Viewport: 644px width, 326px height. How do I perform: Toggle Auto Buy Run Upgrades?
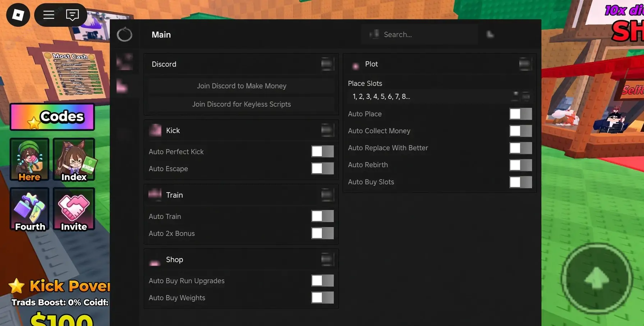(322, 280)
